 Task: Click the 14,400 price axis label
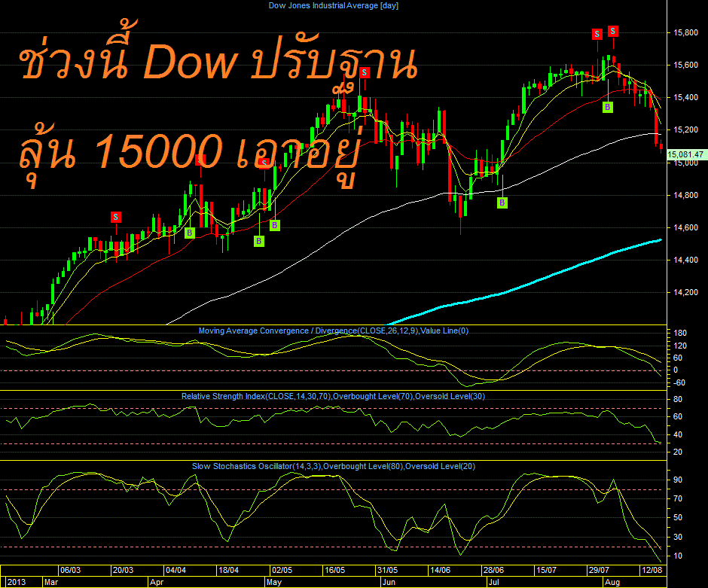[x=685, y=260]
